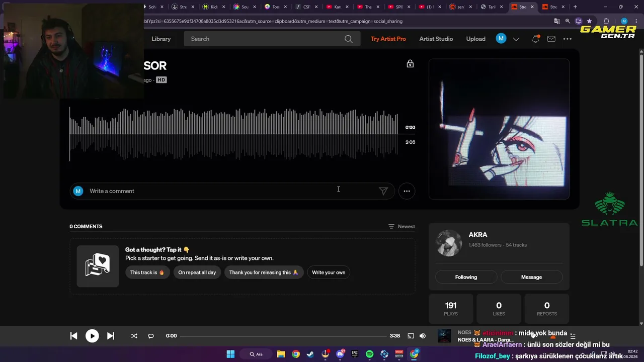Click the 0 Likes stat box

[x=499, y=309]
